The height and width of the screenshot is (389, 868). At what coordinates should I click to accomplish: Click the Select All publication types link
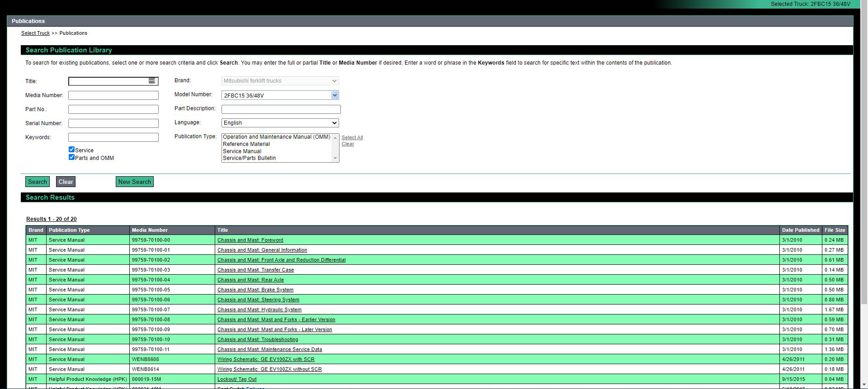(x=352, y=137)
